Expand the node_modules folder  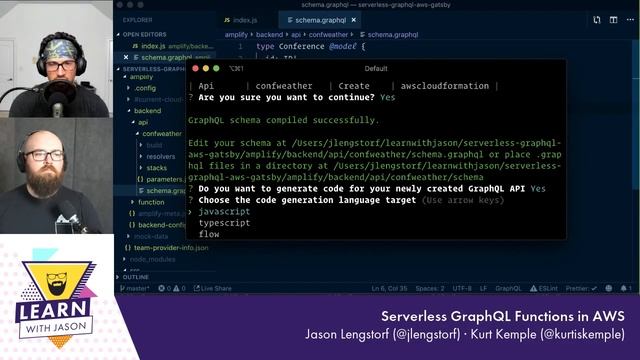152,259
